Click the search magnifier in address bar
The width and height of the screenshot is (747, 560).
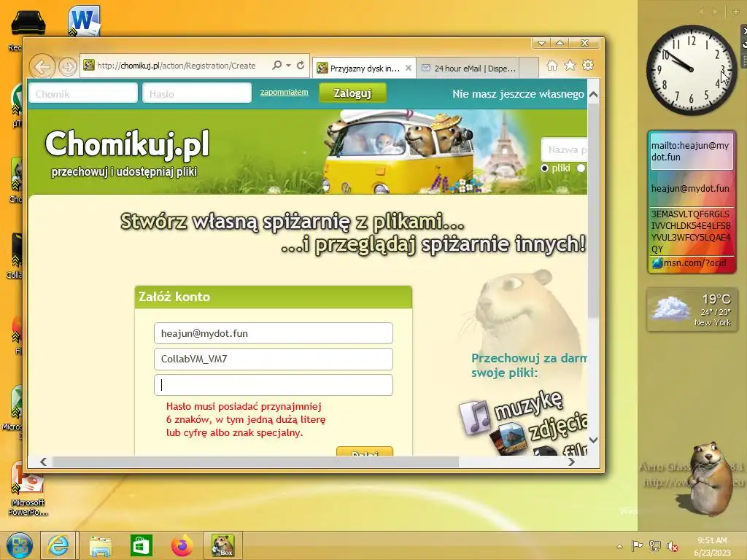[x=276, y=65]
